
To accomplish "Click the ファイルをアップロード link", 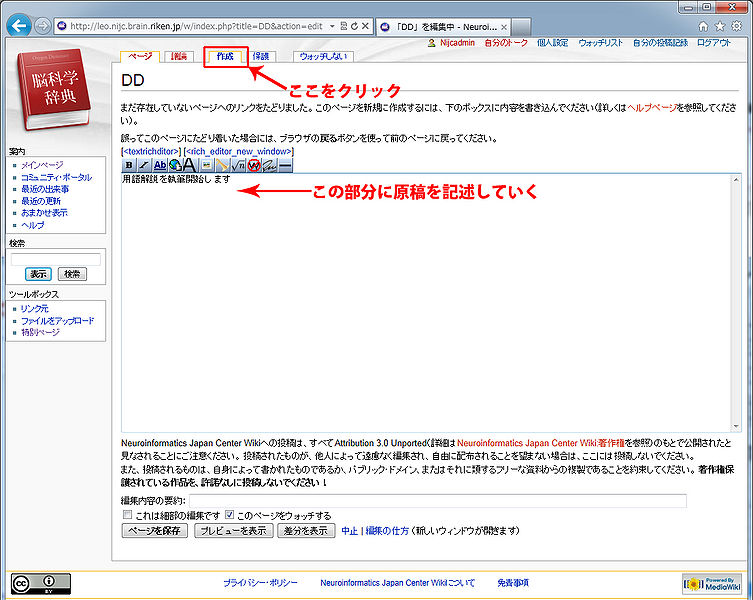I will pos(57,320).
